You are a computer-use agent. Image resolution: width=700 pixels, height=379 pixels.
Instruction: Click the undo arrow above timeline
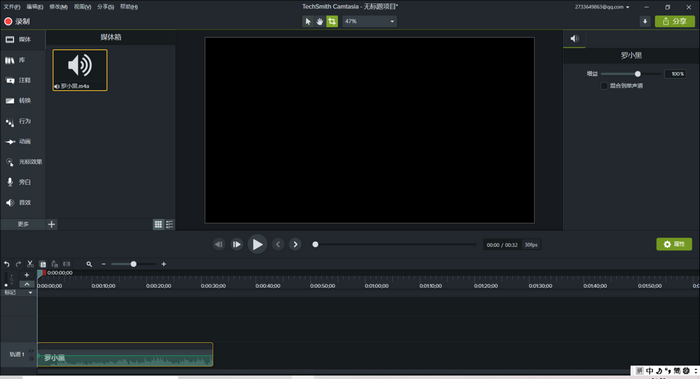pyautogui.click(x=7, y=264)
